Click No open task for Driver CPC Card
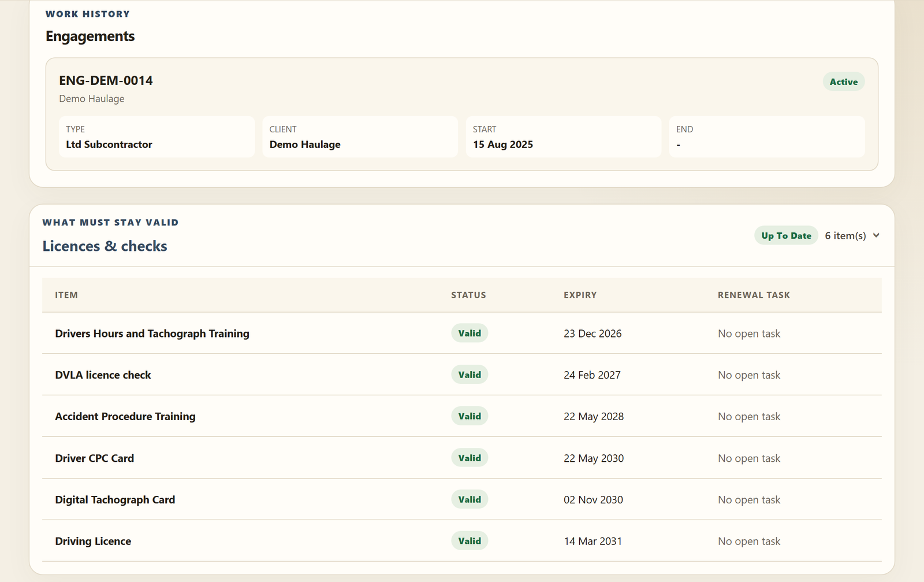924x582 pixels. tap(749, 458)
